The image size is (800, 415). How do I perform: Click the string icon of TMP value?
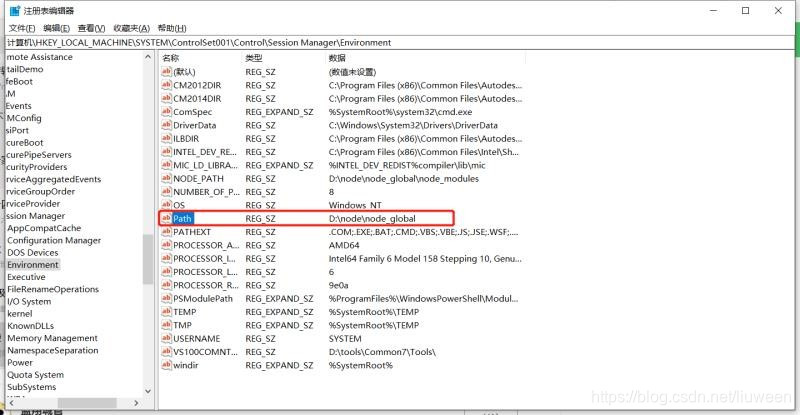166,325
